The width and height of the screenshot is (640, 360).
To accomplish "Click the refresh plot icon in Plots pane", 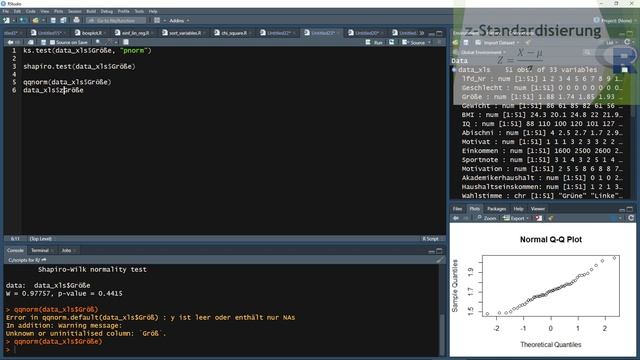I will [631, 218].
